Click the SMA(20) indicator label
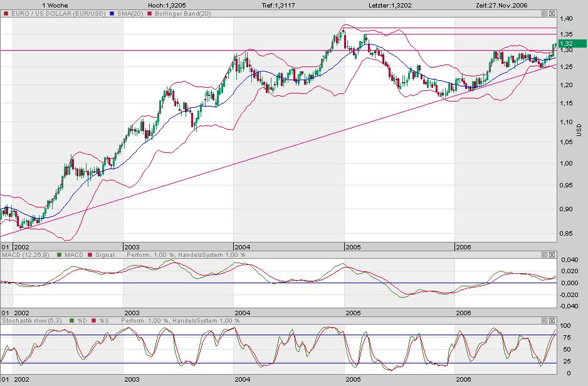The image size is (588, 386). point(130,13)
